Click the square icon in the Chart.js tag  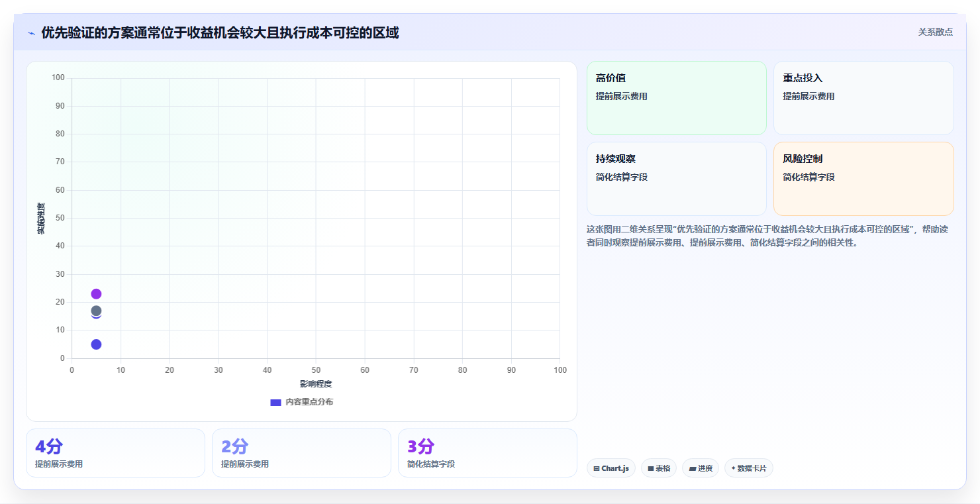click(x=597, y=468)
